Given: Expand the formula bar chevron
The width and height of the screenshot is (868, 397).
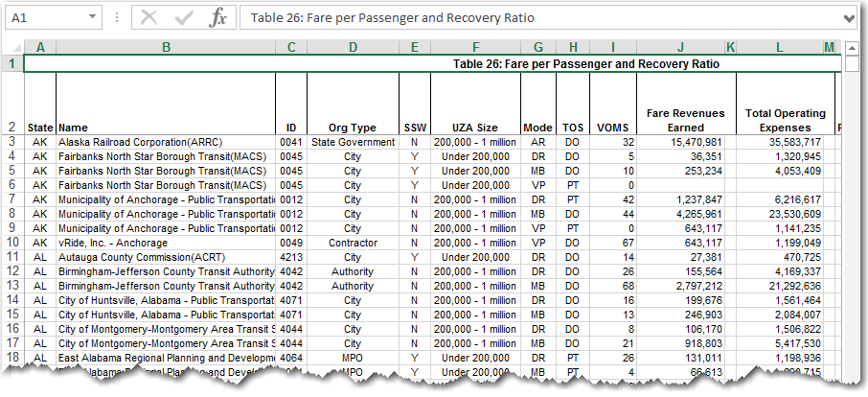Looking at the screenshot, I should pos(849,18).
